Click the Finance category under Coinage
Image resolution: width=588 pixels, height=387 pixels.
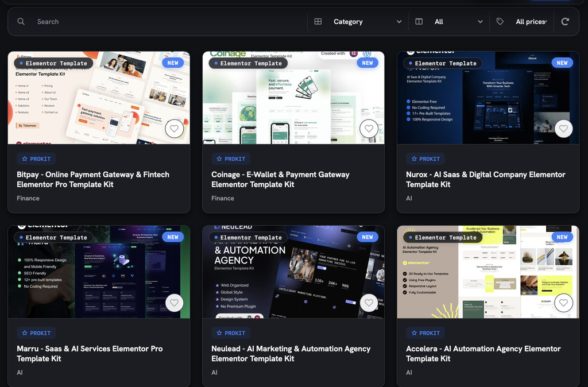tap(223, 198)
